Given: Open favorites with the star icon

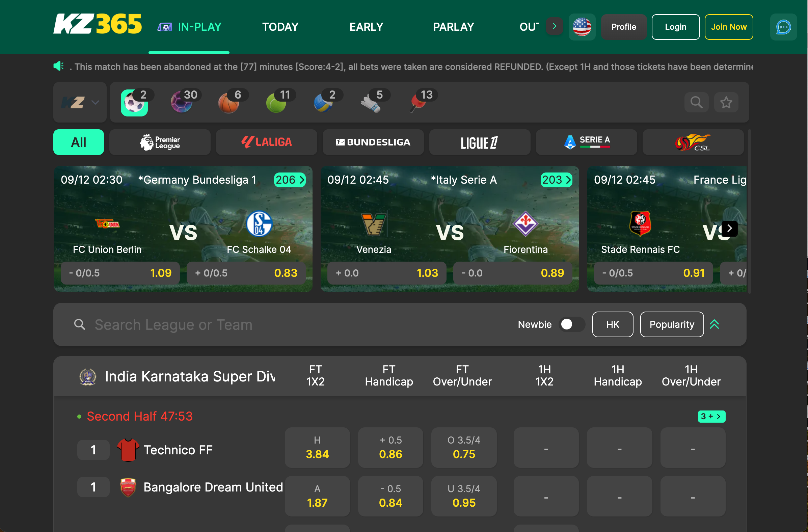Looking at the screenshot, I should coord(726,102).
